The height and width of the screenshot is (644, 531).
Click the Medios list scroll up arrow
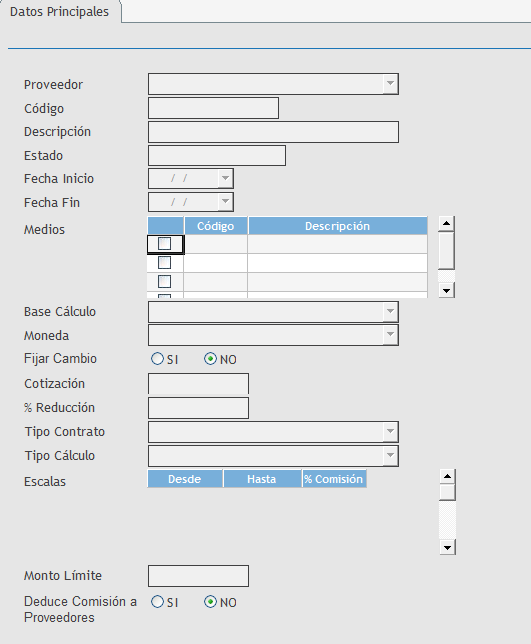coord(446,224)
